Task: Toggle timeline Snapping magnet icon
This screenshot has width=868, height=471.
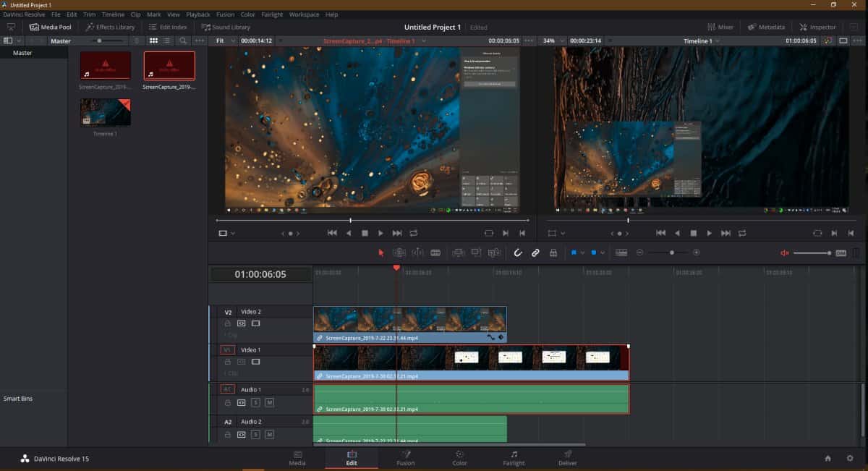Action: point(518,253)
